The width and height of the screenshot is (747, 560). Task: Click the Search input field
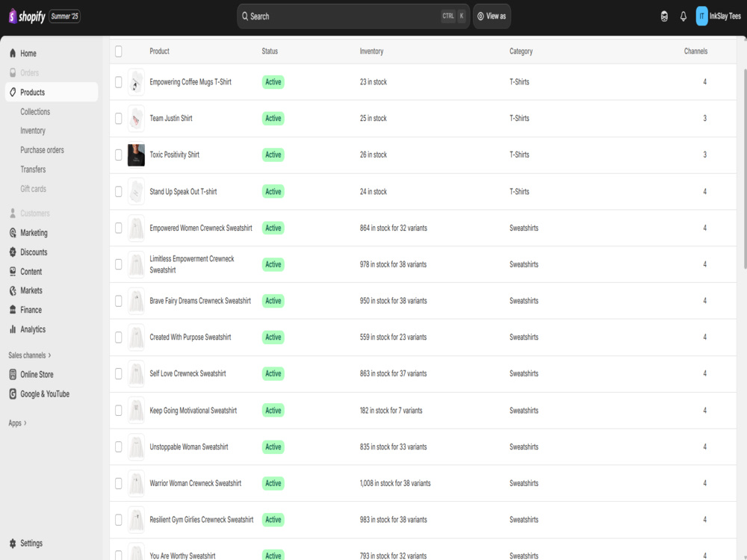[353, 16]
